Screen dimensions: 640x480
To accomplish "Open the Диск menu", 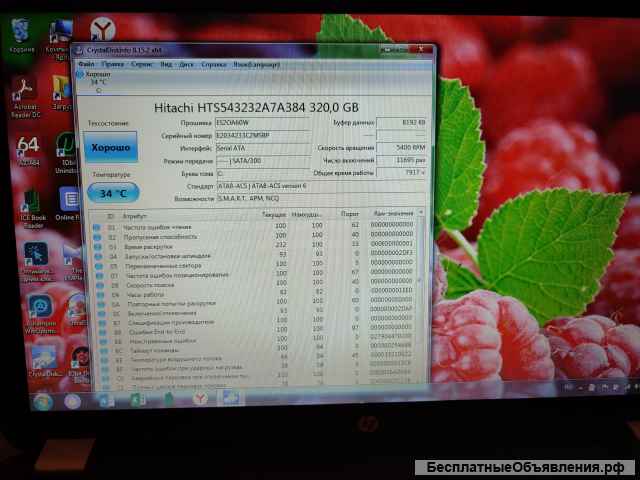I will pyautogui.click(x=186, y=64).
